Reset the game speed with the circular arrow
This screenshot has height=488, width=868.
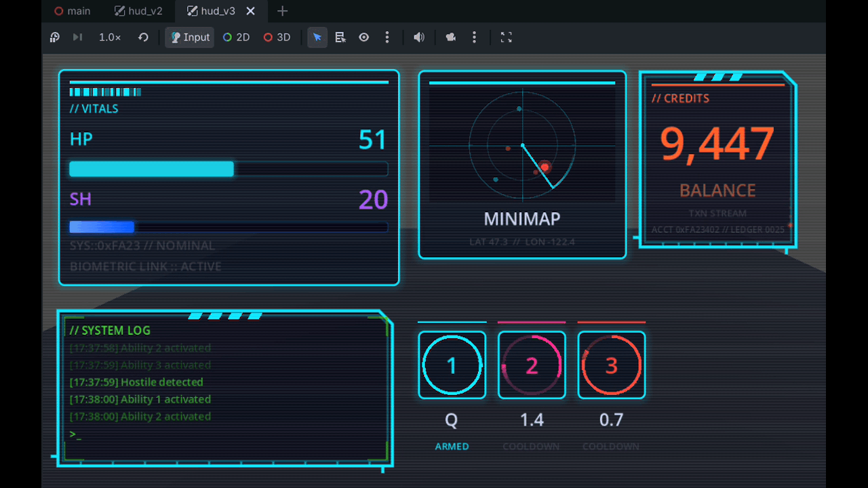coord(143,37)
